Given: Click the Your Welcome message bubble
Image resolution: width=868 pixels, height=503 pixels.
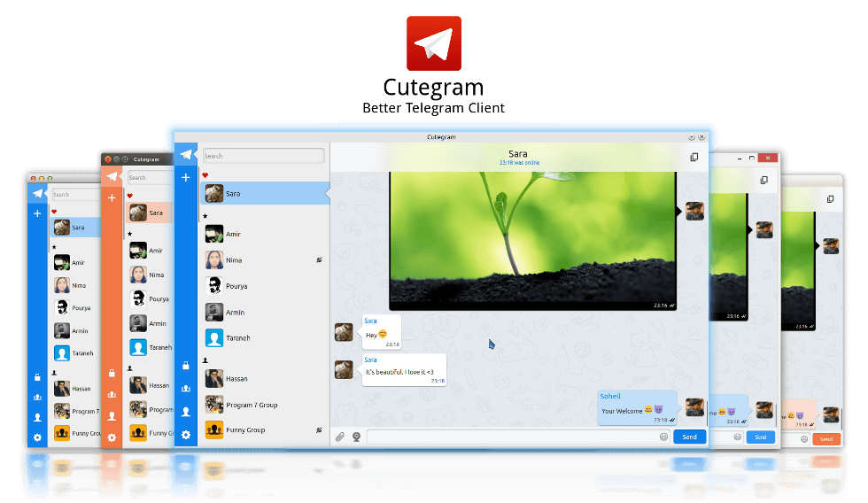Looking at the screenshot, I should 638,408.
